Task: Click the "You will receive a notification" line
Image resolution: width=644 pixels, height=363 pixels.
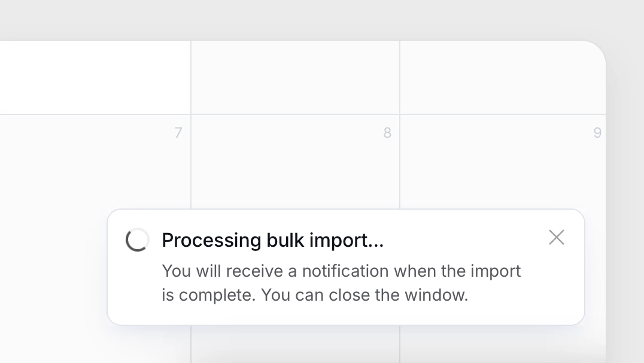Action: [x=341, y=271]
